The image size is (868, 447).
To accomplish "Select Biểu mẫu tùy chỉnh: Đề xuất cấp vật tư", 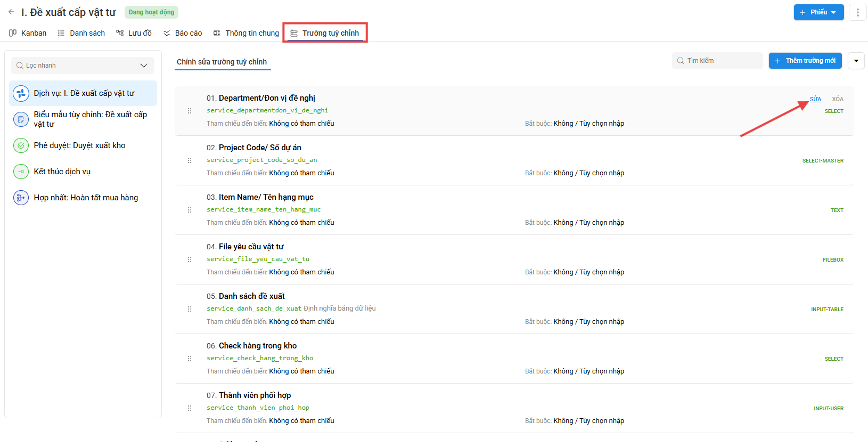I will click(83, 119).
